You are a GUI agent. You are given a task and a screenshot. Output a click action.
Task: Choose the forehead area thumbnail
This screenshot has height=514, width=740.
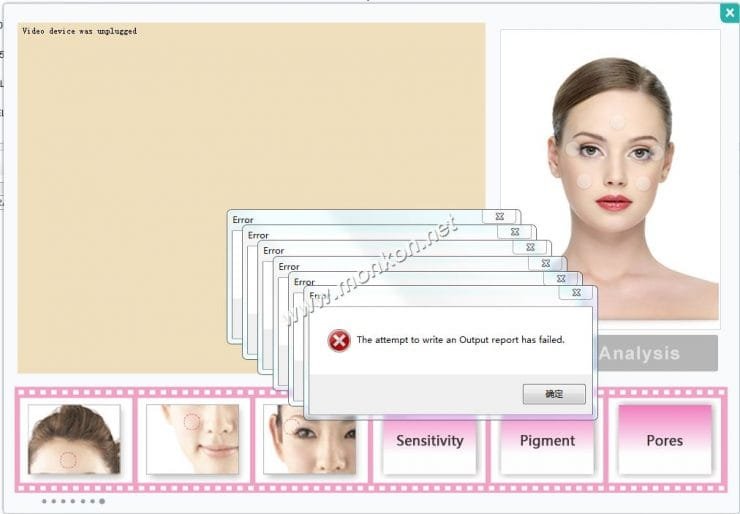[74, 439]
